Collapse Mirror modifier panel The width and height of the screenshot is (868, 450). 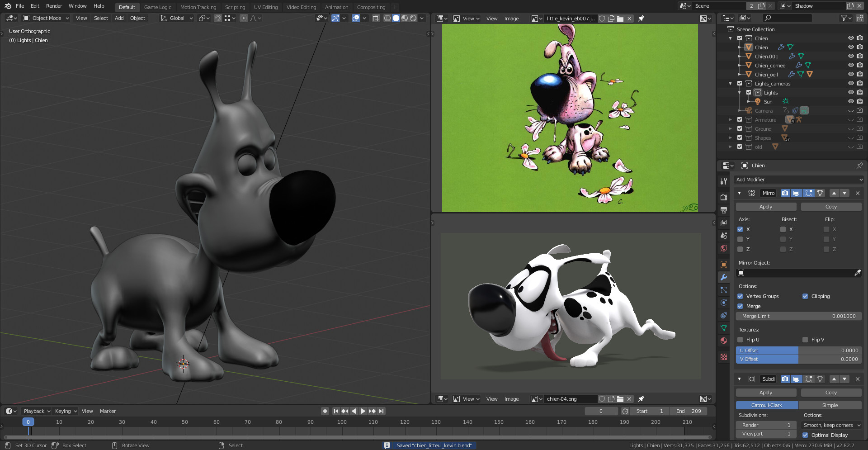tap(740, 193)
